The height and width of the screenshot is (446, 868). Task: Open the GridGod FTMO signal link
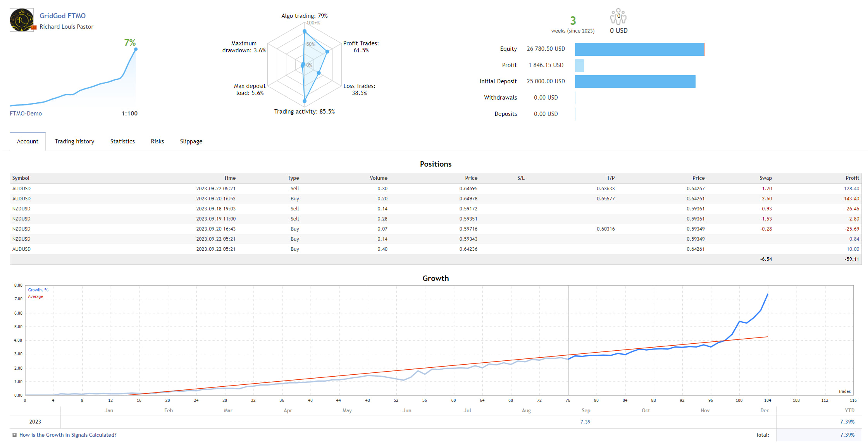62,16
